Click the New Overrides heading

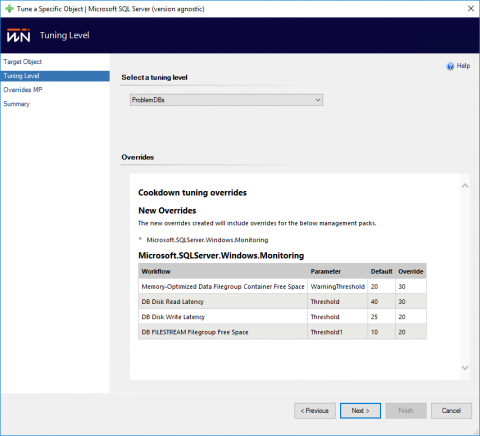[x=167, y=211]
